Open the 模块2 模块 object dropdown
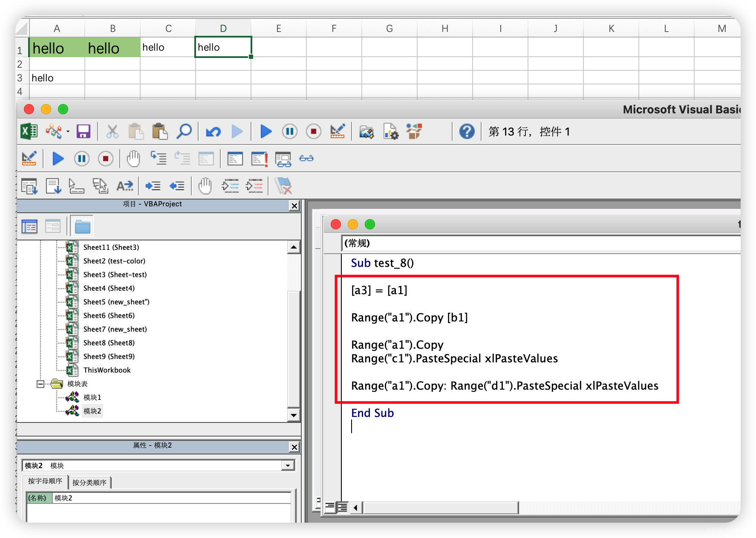 pos(288,466)
